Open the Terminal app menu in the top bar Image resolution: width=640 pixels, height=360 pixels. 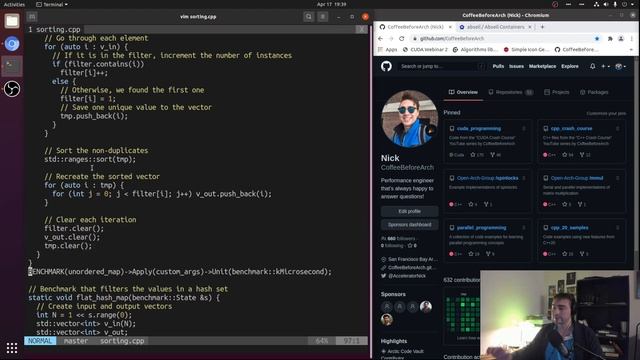coord(52,4)
